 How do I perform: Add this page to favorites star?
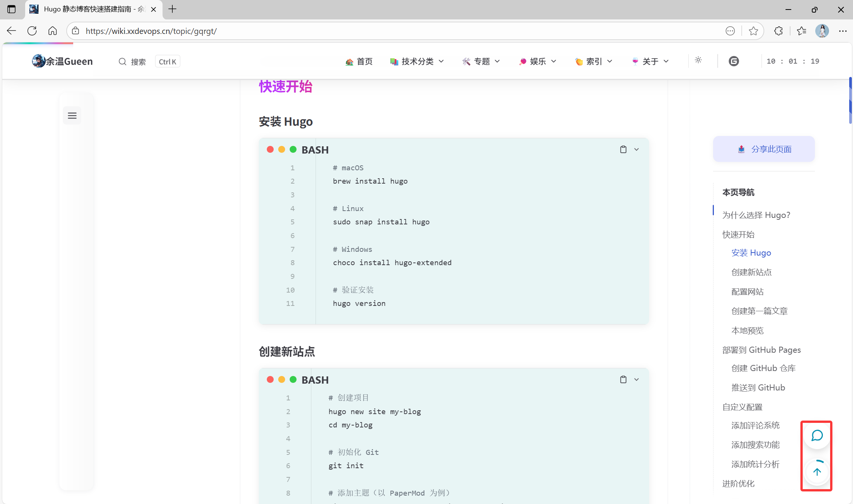753,31
